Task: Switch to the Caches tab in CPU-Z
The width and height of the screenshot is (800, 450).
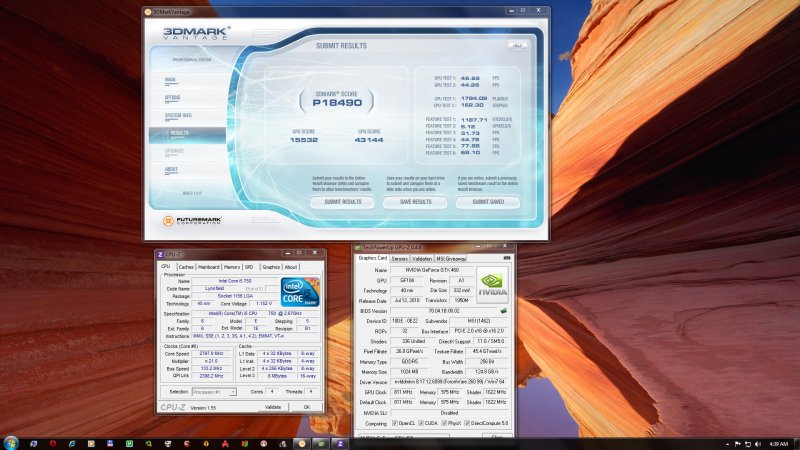Action: (186, 267)
